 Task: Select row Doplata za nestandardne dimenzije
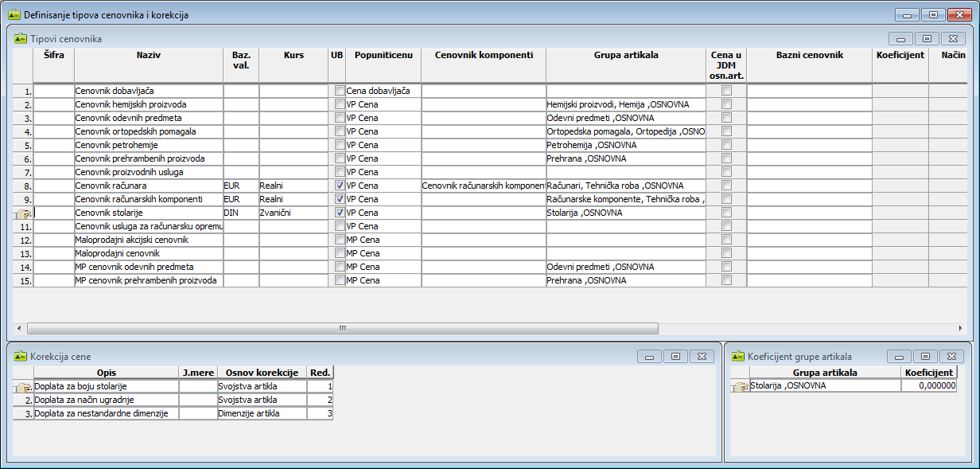click(106, 413)
